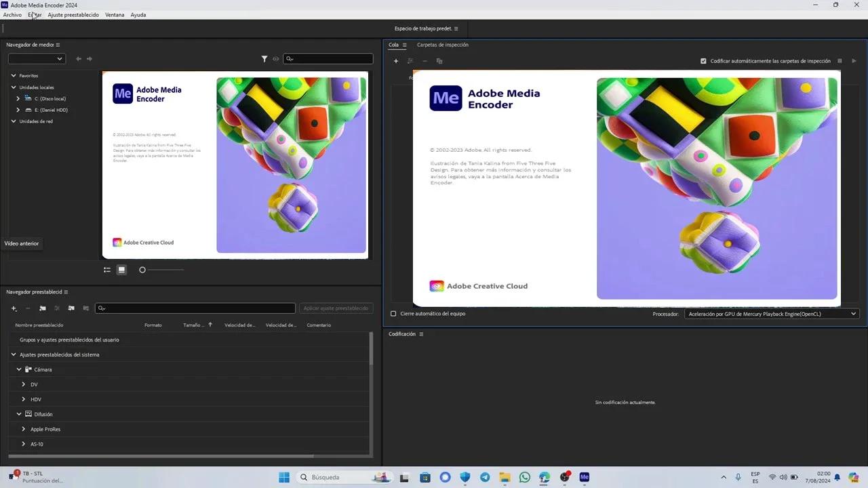The height and width of the screenshot is (488, 868).
Task: Start the queue using the play icon
Action: click(x=854, y=60)
